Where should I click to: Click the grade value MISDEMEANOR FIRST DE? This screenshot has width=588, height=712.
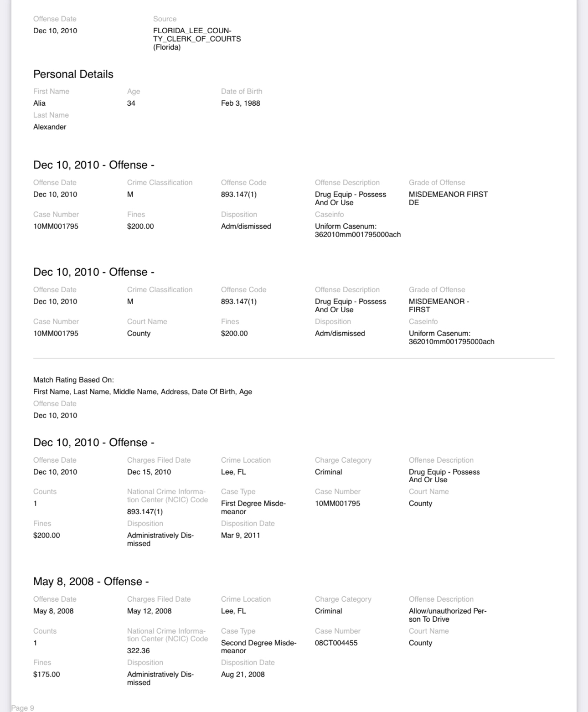point(448,198)
